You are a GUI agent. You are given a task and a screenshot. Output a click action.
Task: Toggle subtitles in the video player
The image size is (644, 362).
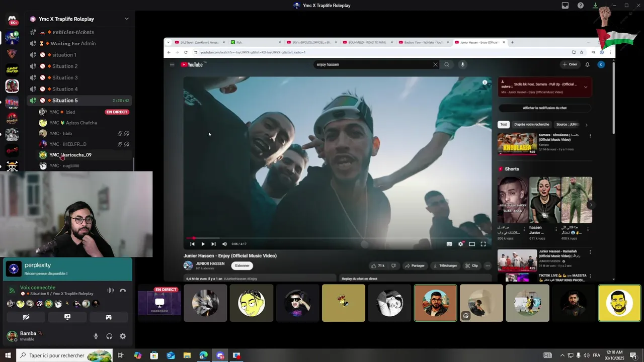(x=449, y=244)
